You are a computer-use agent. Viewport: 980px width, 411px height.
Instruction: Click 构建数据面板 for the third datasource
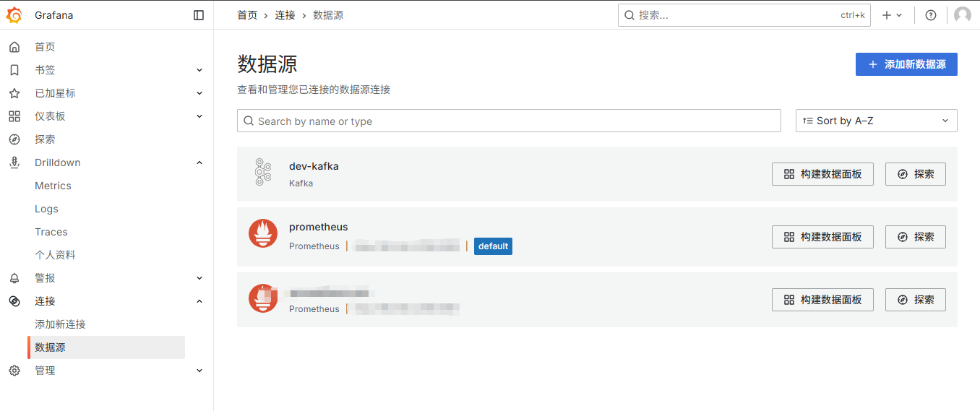click(x=822, y=300)
